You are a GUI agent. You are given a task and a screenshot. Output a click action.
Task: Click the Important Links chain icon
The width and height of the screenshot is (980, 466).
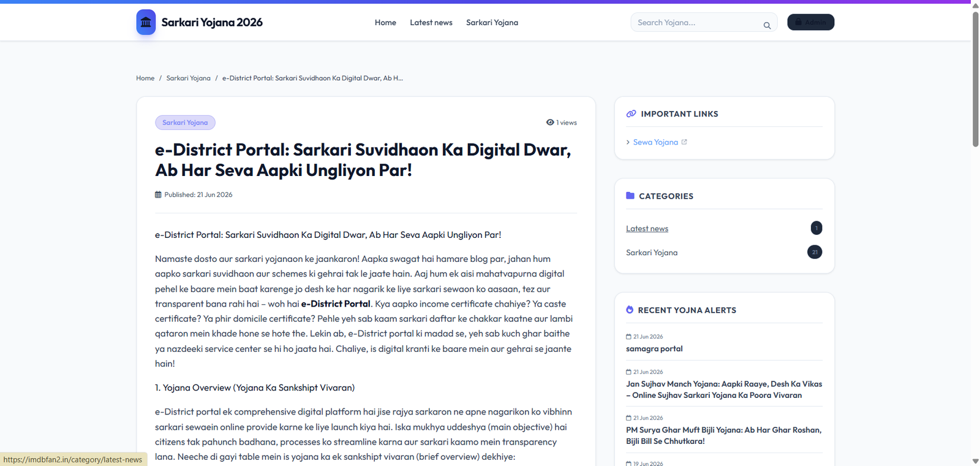631,114
